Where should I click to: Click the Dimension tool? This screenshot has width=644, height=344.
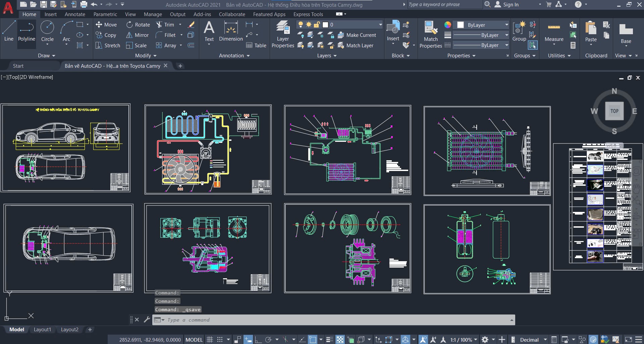click(x=231, y=31)
